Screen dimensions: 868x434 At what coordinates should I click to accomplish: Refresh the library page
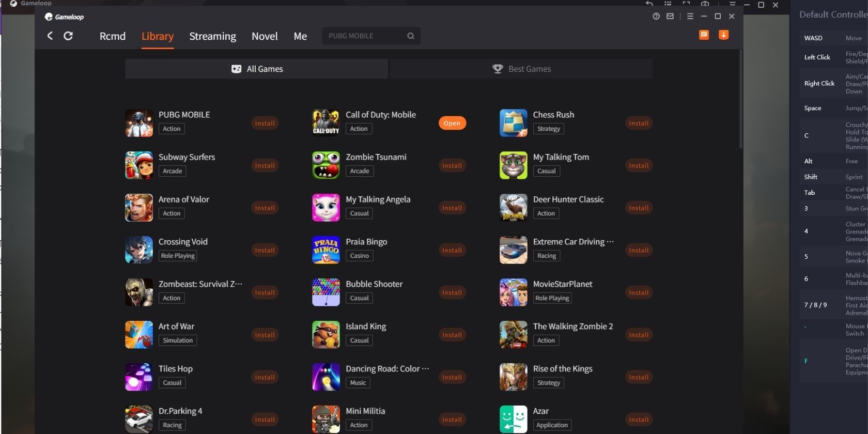tap(68, 36)
